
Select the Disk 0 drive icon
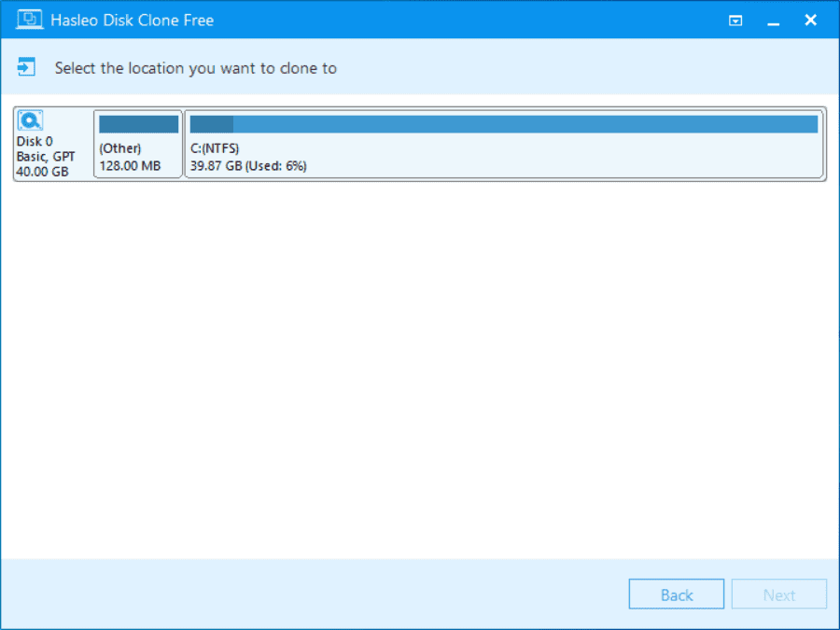pos(30,120)
